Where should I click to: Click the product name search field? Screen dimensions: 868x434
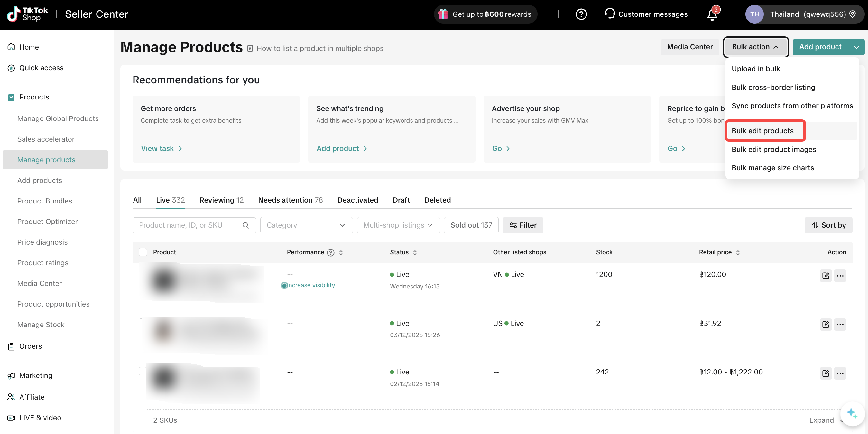[189, 225]
